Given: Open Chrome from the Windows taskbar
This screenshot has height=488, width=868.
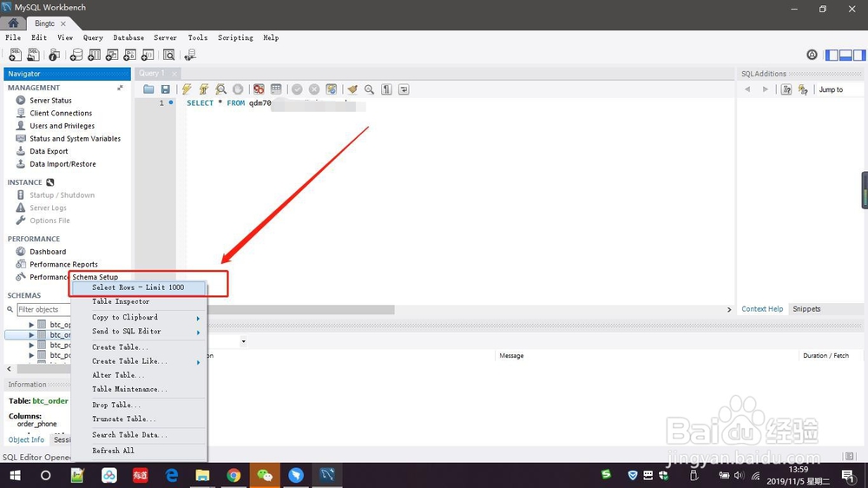Looking at the screenshot, I should (233, 475).
